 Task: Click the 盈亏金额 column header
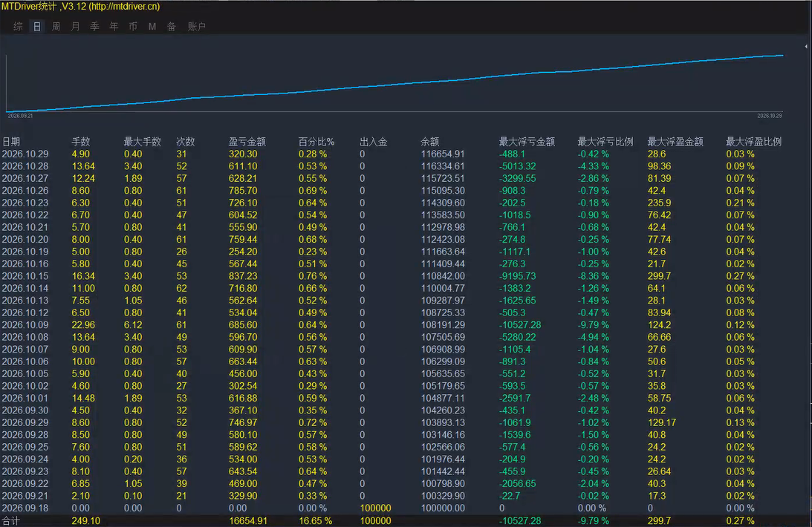point(247,142)
